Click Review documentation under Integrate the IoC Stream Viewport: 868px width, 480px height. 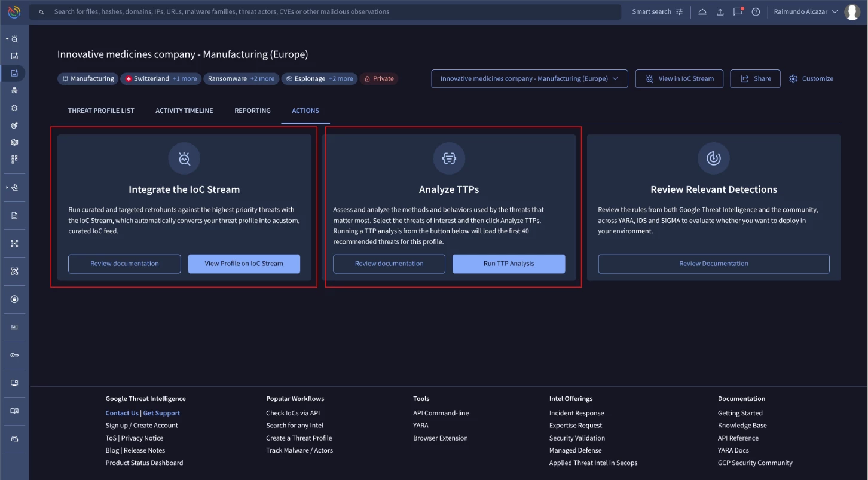(124, 264)
